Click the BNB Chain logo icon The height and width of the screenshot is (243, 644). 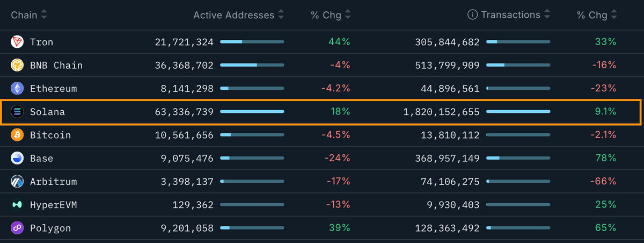(17, 65)
